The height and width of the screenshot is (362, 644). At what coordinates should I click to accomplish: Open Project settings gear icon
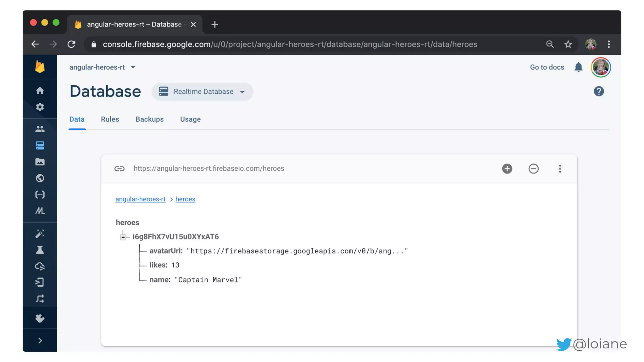point(40,107)
